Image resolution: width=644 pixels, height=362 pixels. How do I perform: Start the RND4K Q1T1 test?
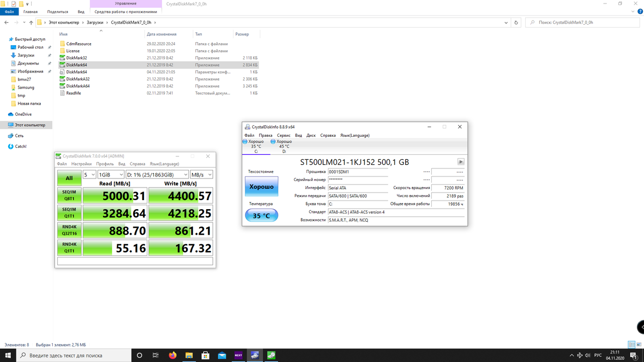[69, 247]
